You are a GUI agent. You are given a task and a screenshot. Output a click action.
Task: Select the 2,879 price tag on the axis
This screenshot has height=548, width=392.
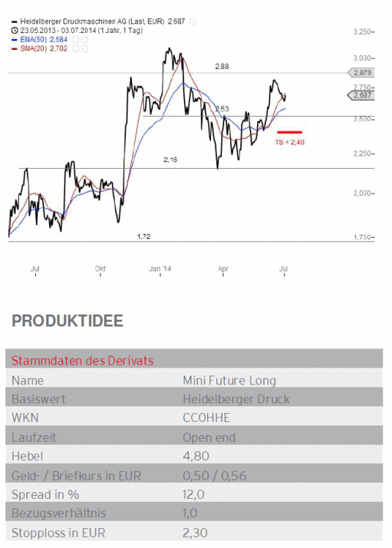coord(362,73)
